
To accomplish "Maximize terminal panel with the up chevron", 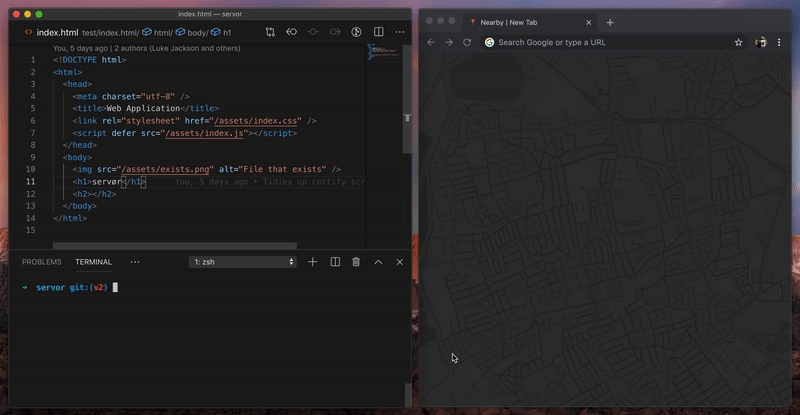I will click(x=378, y=262).
